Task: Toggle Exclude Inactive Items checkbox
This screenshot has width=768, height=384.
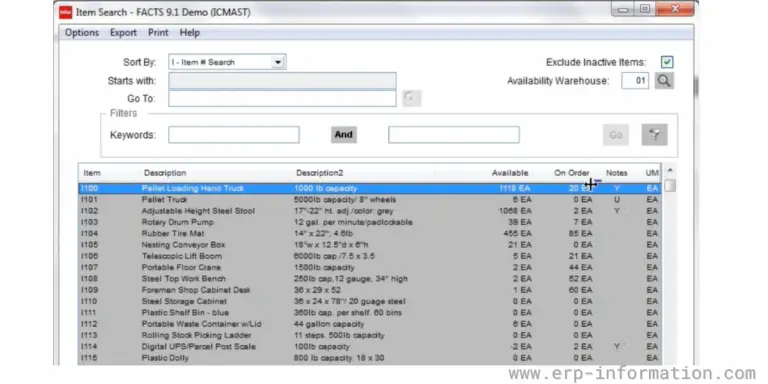Action: (x=667, y=62)
